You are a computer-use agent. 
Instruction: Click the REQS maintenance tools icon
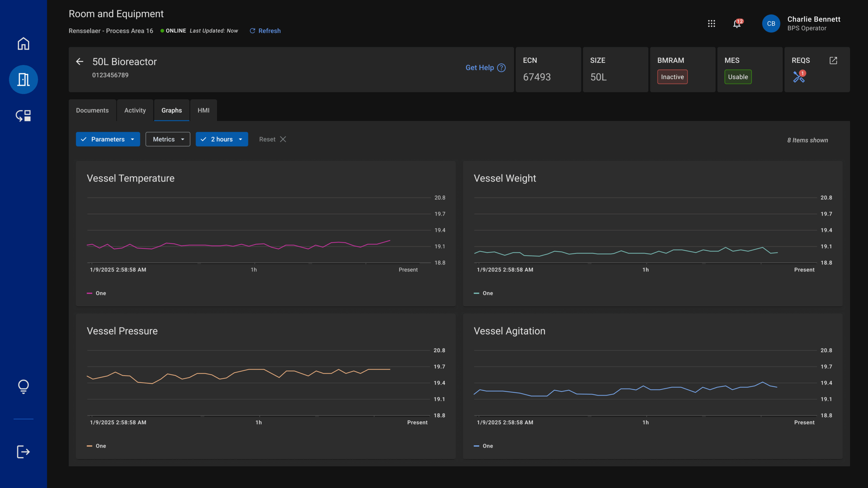point(799,77)
